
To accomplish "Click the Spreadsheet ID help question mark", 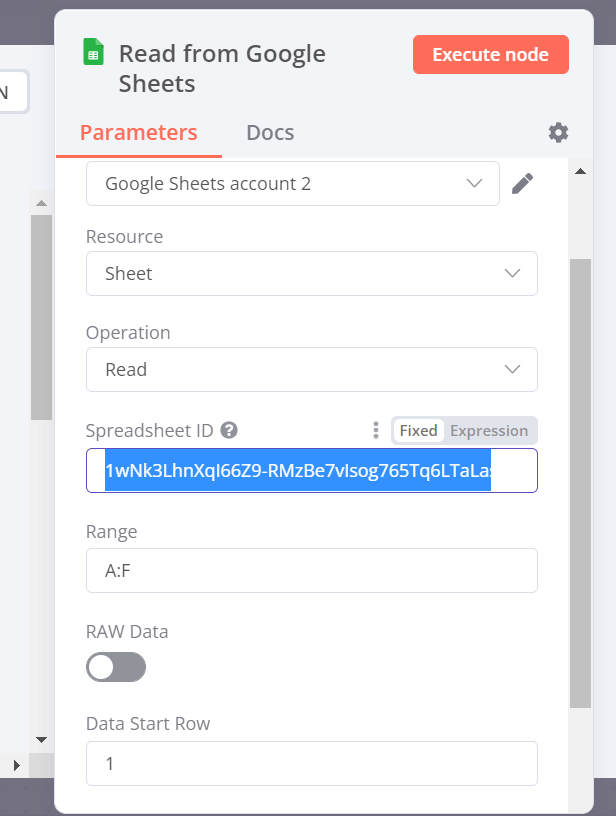I will point(228,430).
